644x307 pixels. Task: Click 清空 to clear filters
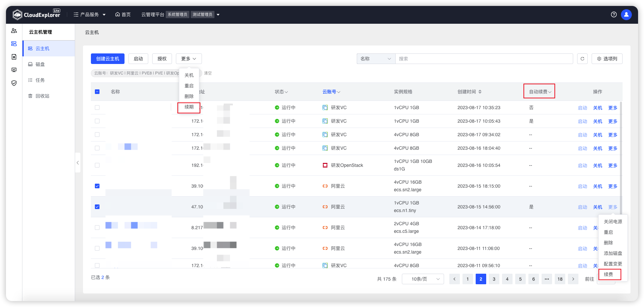pos(208,73)
